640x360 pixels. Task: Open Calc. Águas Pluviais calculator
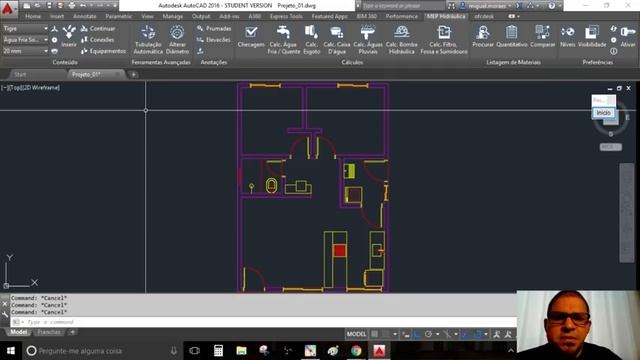(368, 40)
